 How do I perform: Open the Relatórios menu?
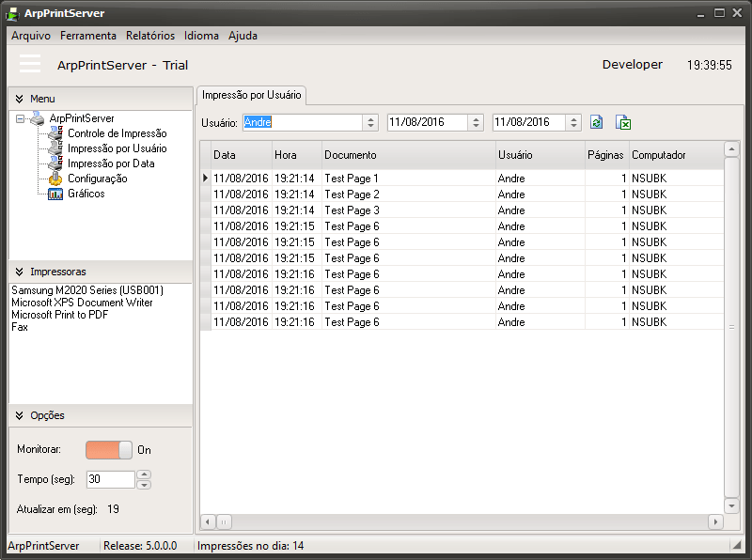click(150, 36)
